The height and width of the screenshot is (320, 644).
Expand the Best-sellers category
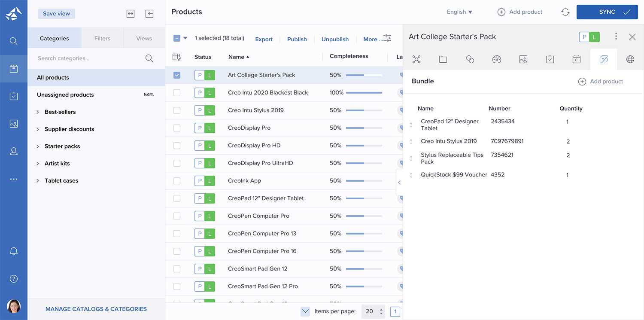[x=38, y=112]
